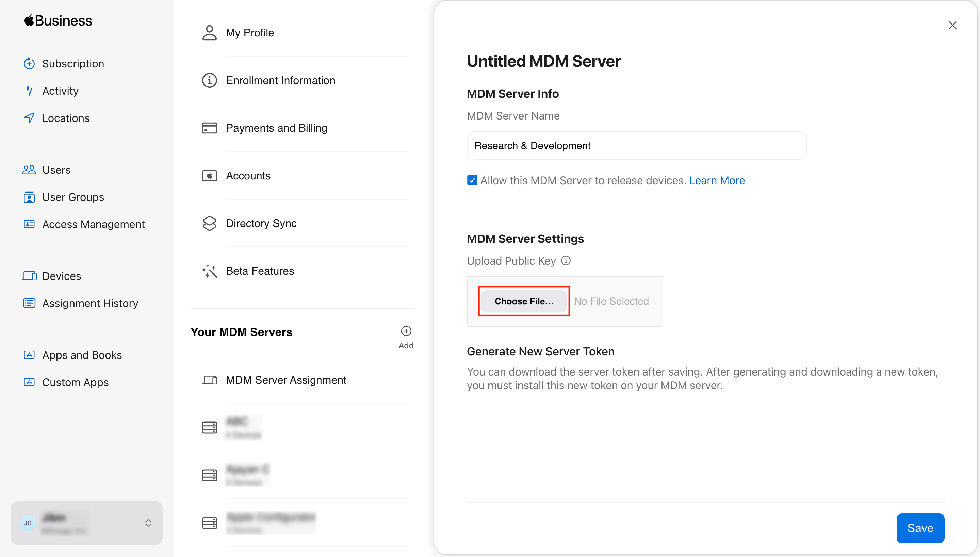Click the third MDM server icon in list
The image size is (980, 557).
point(210,523)
